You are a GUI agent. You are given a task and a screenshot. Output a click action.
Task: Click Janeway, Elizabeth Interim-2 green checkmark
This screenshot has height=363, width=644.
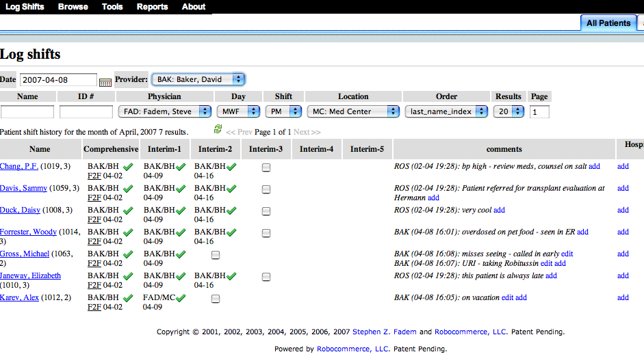231,275
